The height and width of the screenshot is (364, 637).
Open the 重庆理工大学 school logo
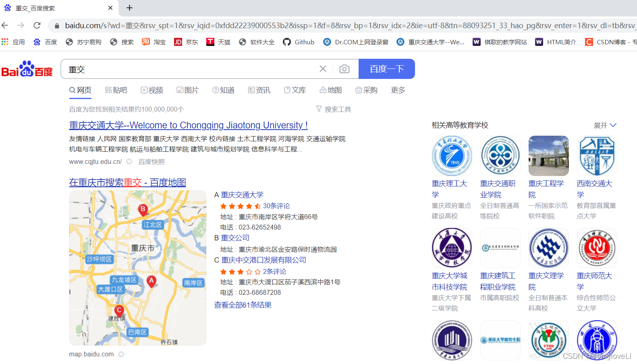tap(452, 156)
